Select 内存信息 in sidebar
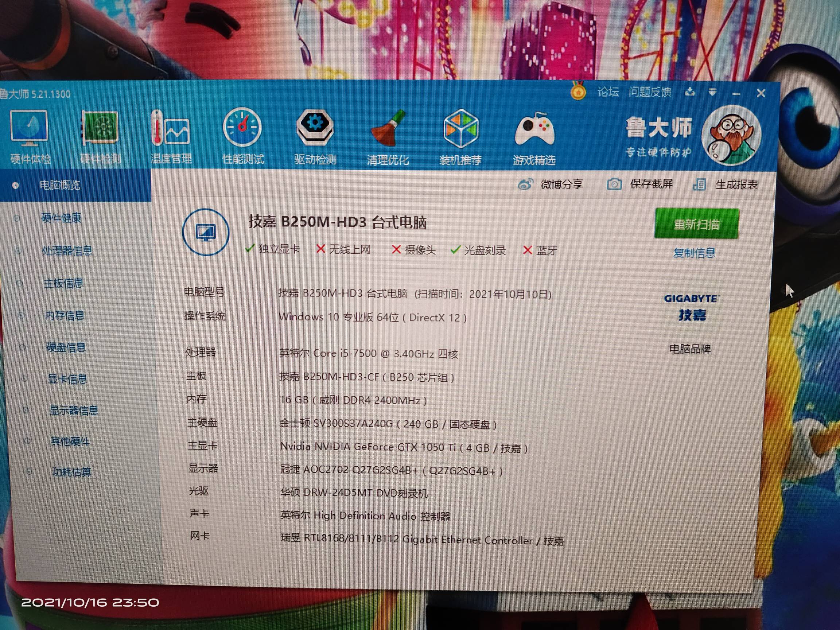Image resolution: width=840 pixels, height=630 pixels. 65,316
